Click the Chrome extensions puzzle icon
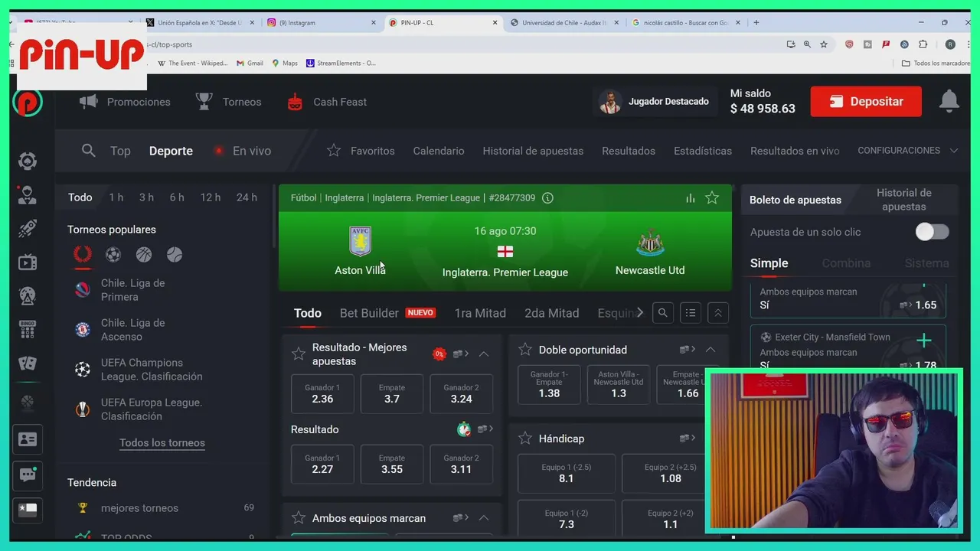 coord(923,44)
